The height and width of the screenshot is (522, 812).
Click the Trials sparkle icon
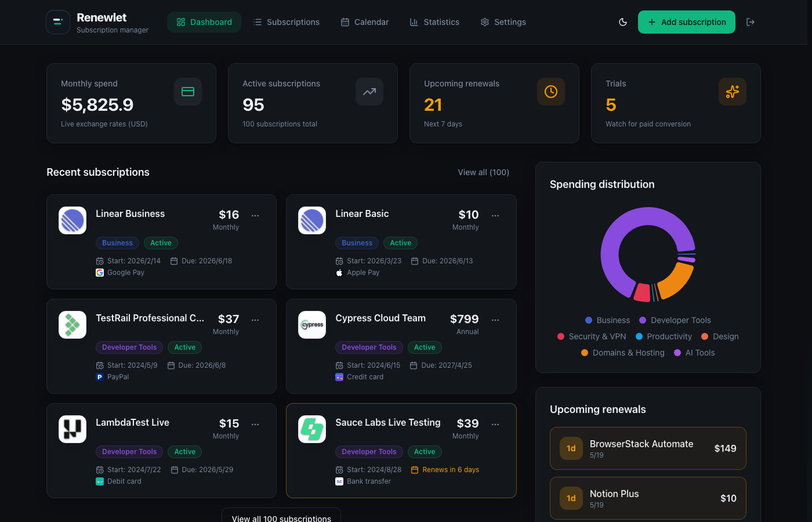[733, 92]
